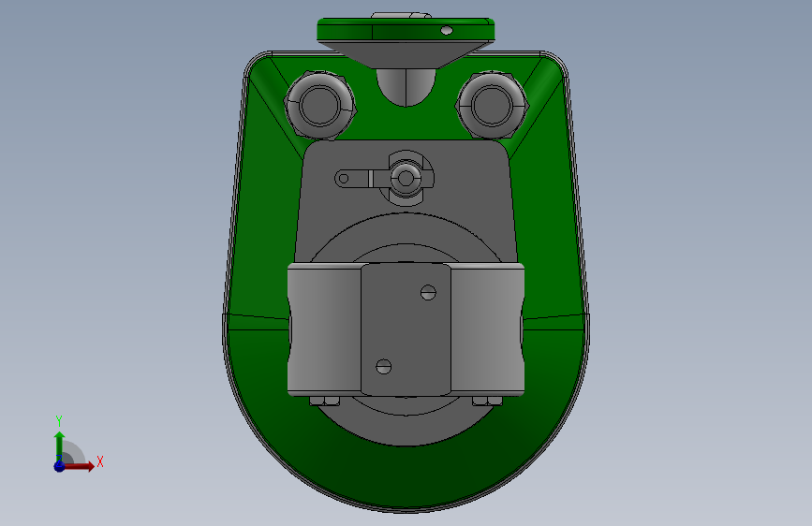Select the gray half-dome below the top cap
Screen dimensions: 812x526
coord(406,87)
